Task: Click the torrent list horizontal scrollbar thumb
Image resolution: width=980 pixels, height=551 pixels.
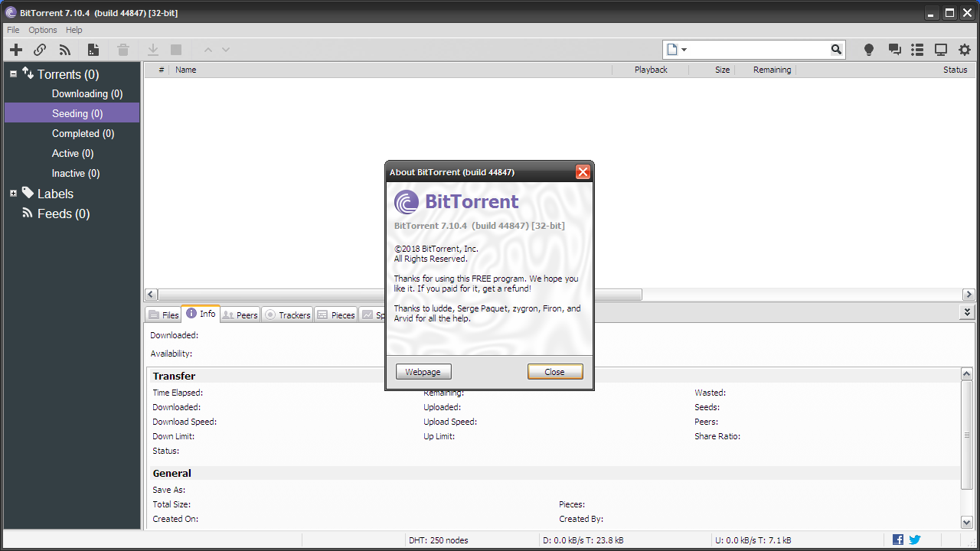Action: point(400,295)
